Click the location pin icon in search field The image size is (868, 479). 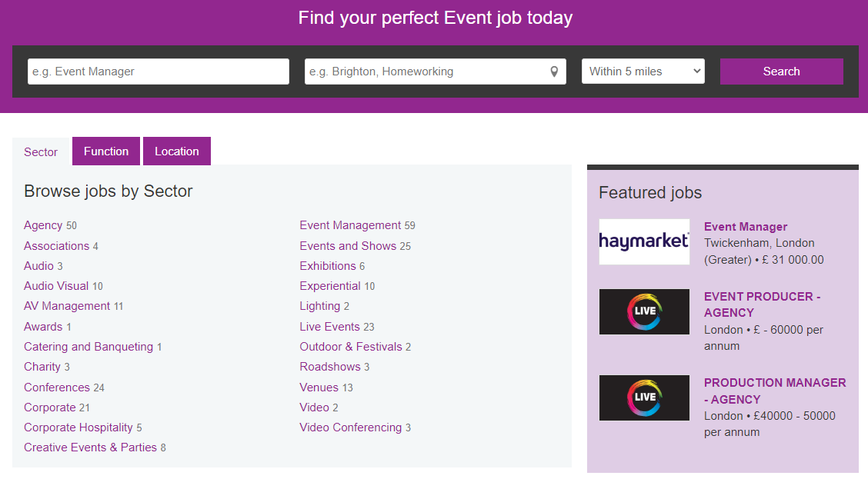point(553,71)
